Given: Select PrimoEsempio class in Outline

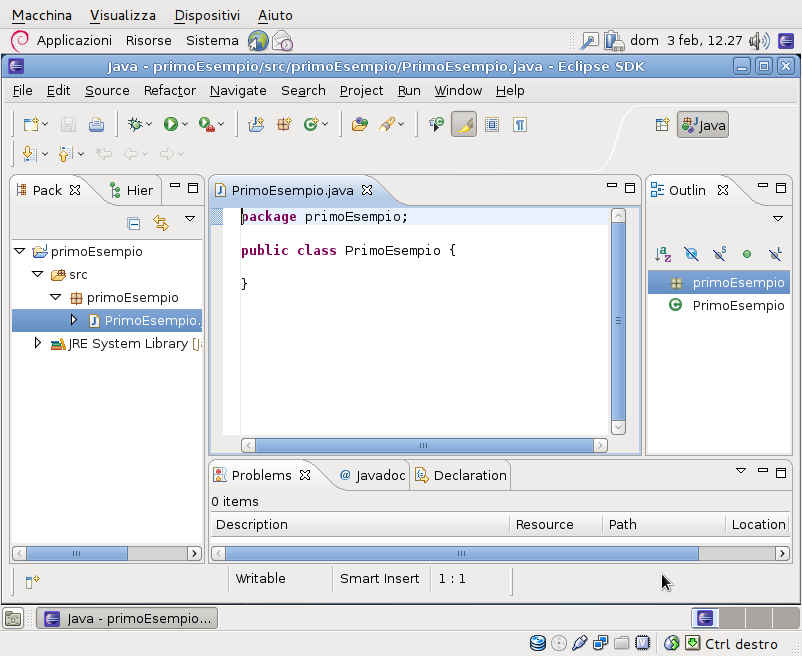Looking at the screenshot, I should click(x=726, y=305).
